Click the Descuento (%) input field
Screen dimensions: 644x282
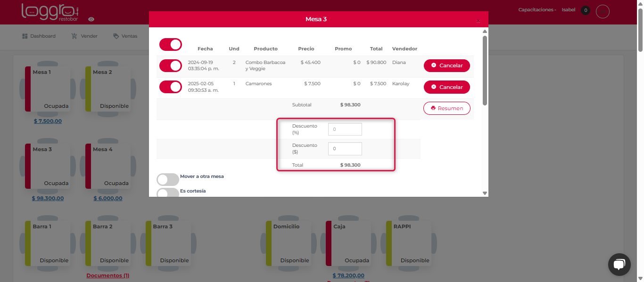coord(345,129)
